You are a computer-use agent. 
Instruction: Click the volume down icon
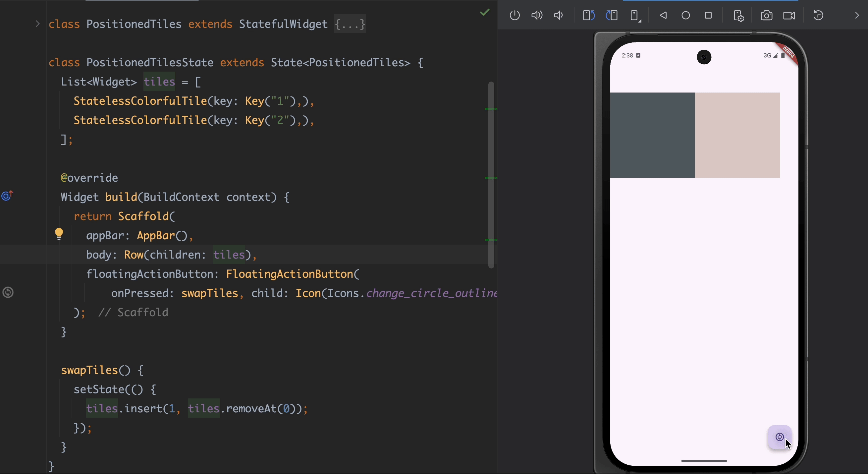[558, 16]
